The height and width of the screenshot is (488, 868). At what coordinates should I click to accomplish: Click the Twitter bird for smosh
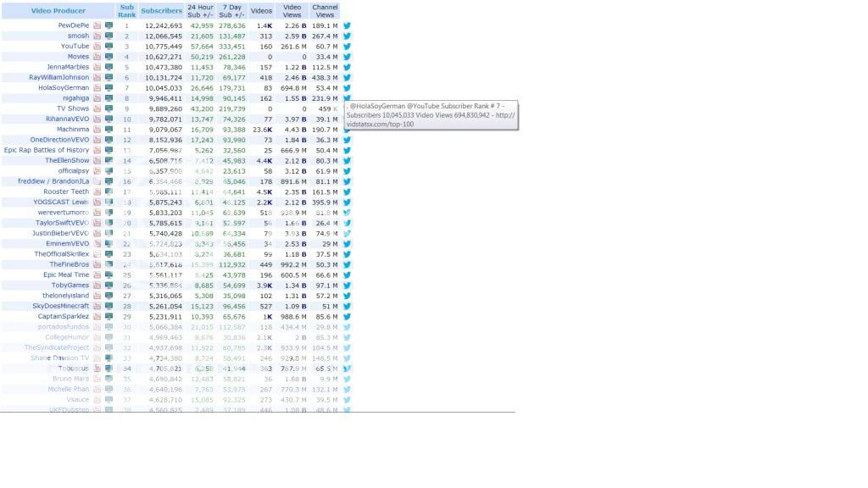click(x=347, y=36)
